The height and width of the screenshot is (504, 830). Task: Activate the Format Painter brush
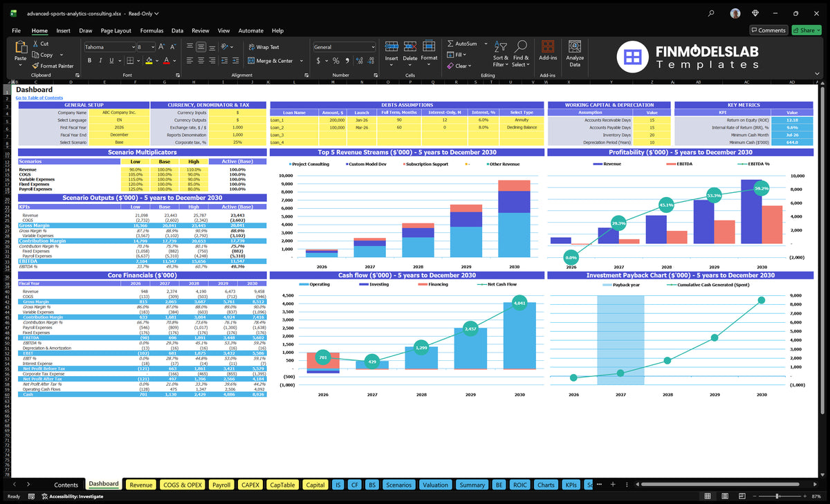pyautogui.click(x=35, y=66)
